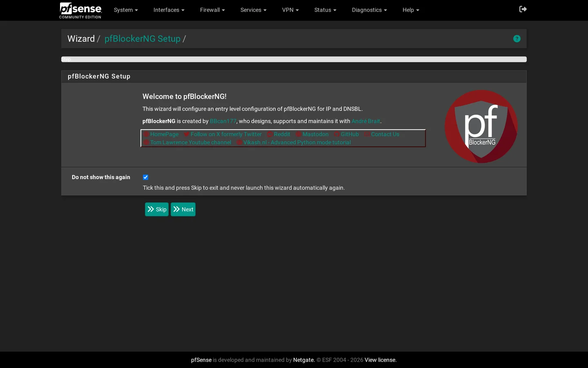This screenshot has height=368, width=588.
Task: Click the pfSense link in footer
Action: tap(201, 360)
